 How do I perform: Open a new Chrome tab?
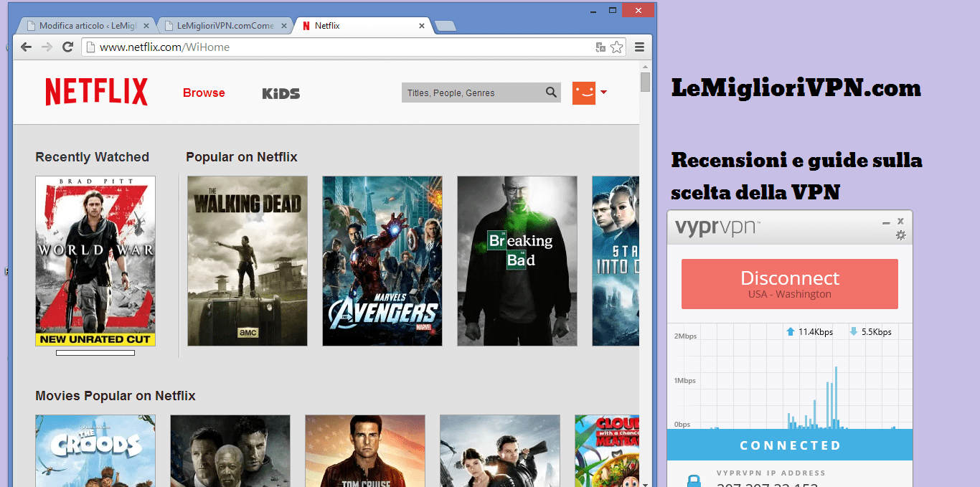[446, 27]
